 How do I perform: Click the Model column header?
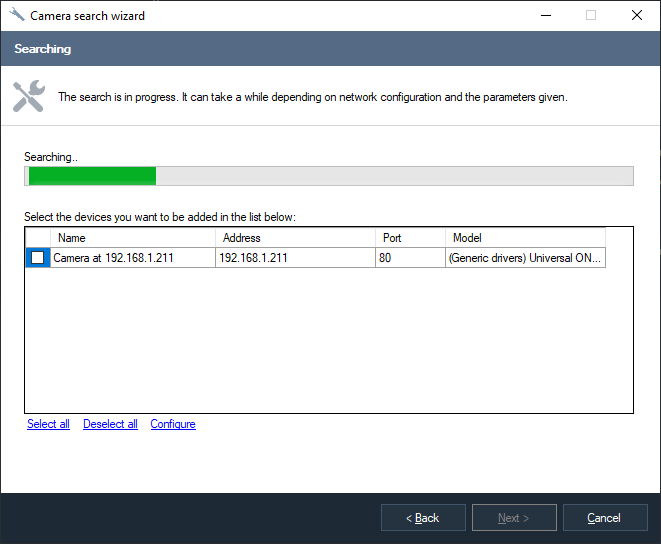[x=525, y=238]
